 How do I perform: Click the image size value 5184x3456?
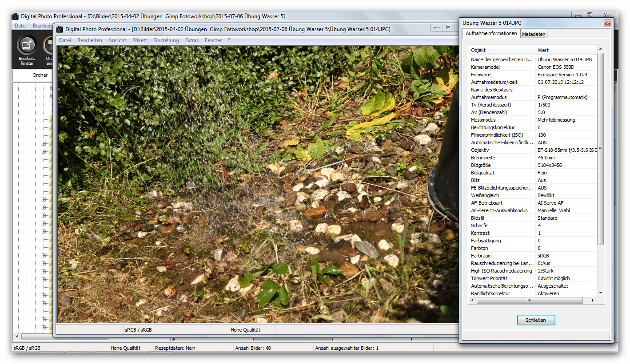pos(549,165)
